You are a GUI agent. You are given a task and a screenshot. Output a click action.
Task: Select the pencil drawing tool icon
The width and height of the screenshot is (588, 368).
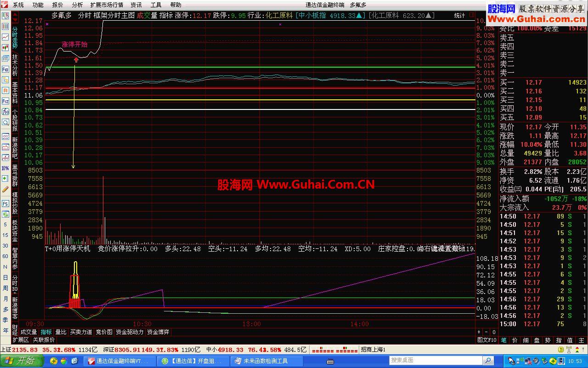pos(5,190)
